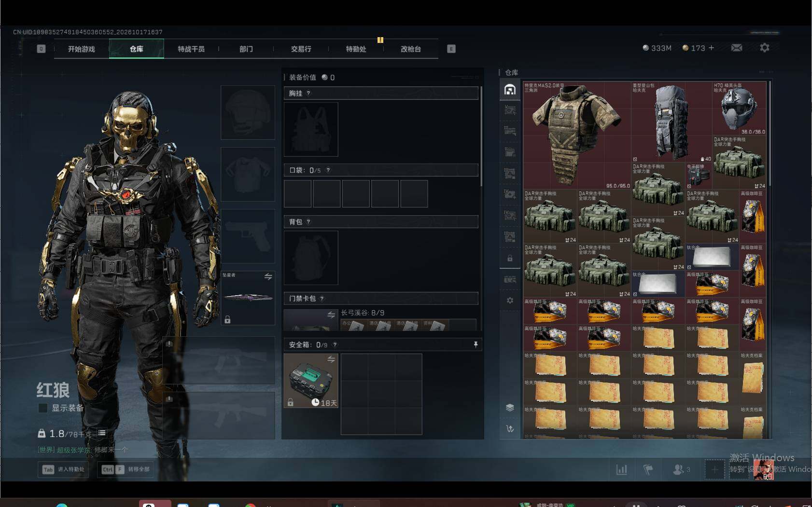Click the 进入特勤处 Tab button

coord(63,469)
